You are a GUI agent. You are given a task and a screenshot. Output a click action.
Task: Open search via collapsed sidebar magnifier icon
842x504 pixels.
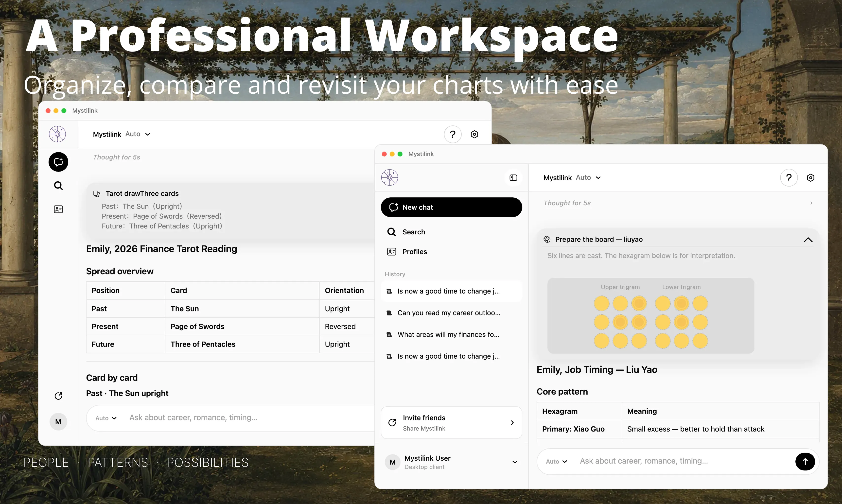point(58,185)
